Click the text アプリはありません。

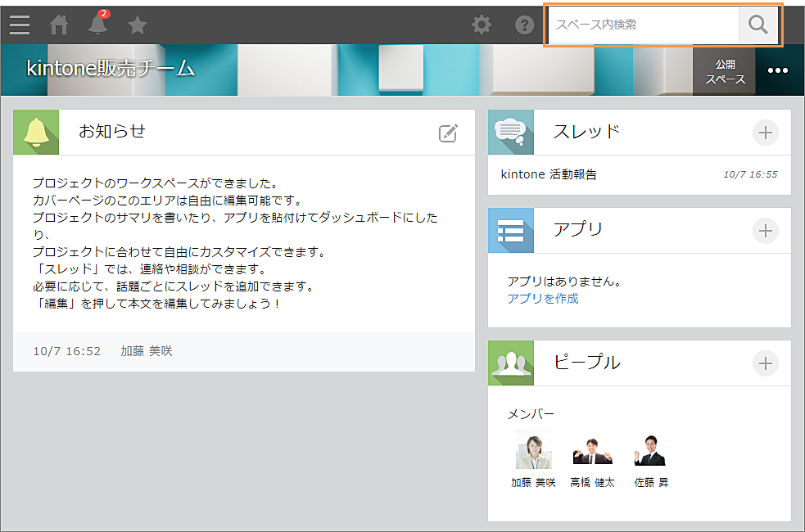point(564,282)
